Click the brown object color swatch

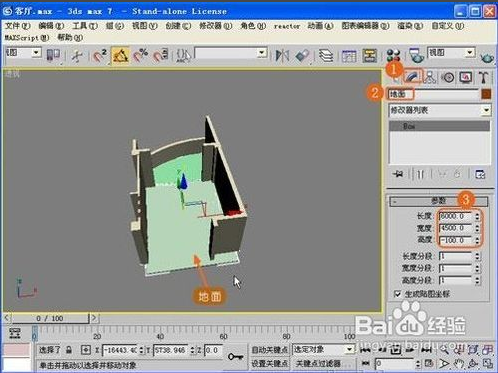pyautogui.click(x=486, y=94)
